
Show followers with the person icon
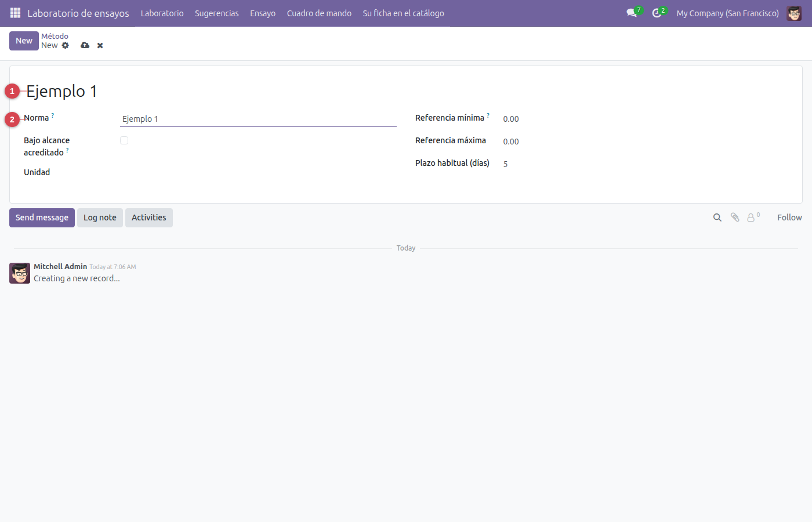752,217
